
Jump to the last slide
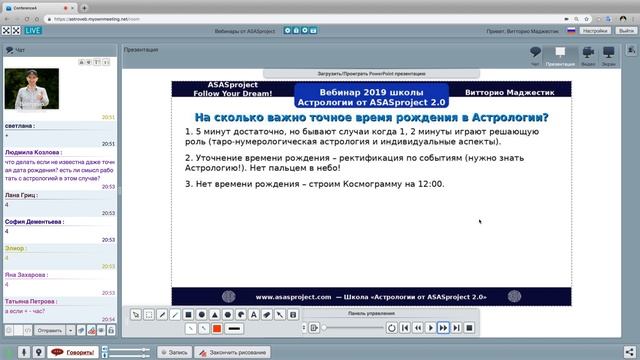(456, 328)
